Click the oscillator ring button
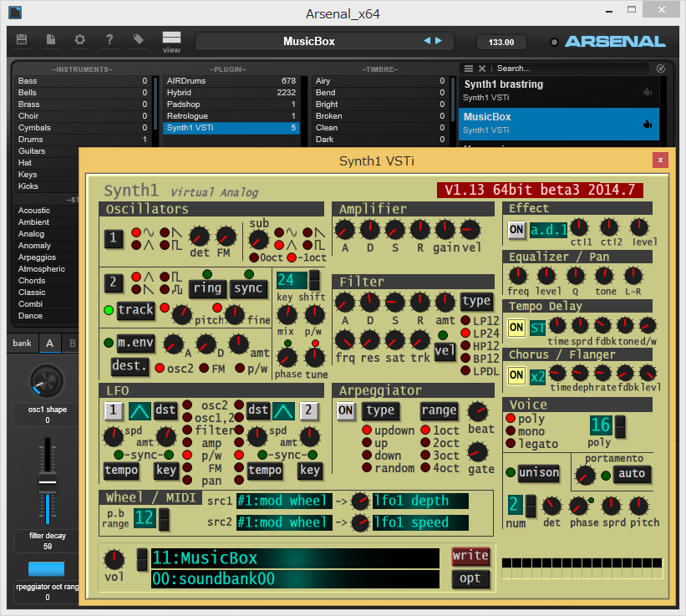The height and width of the screenshot is (616, 686). pos(207,288)
